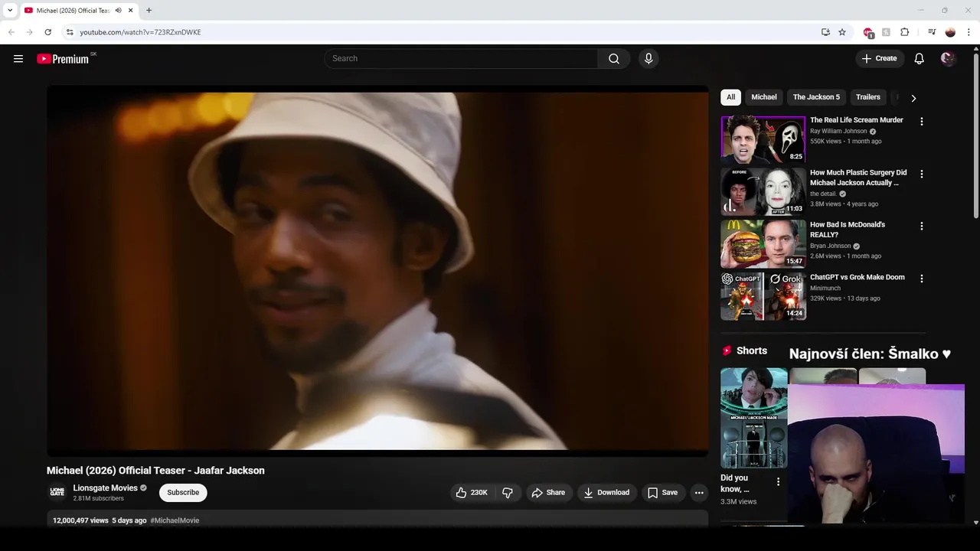This screenshot has height=551, width=980.
Task: Click Ray William Johnson channel name
Action: point(838,131)
